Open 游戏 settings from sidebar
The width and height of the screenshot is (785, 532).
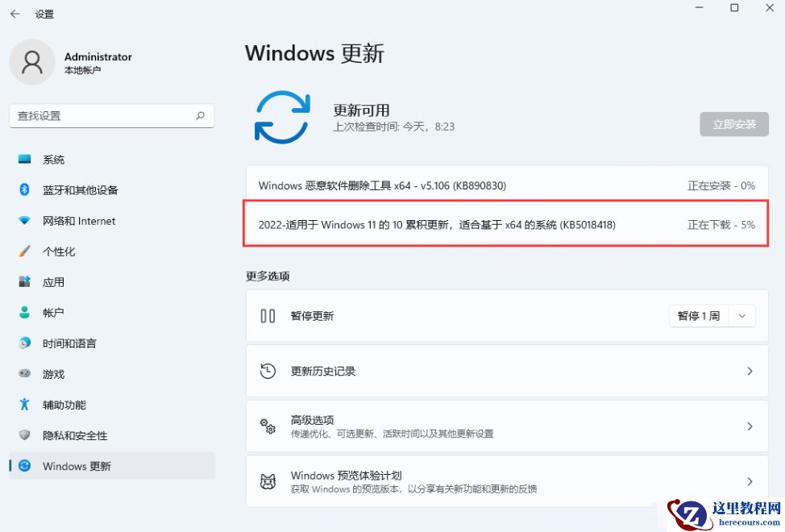click(x=50, y=374)
